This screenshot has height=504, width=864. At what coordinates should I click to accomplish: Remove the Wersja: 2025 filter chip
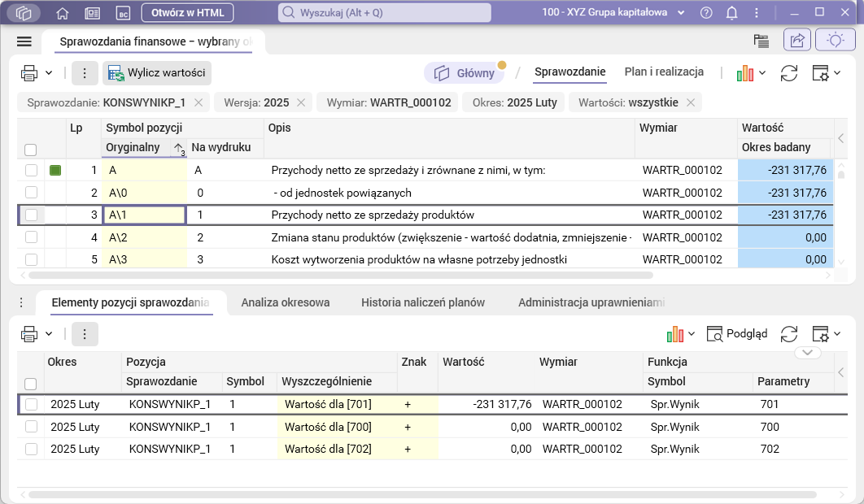(x=301, y=102)
